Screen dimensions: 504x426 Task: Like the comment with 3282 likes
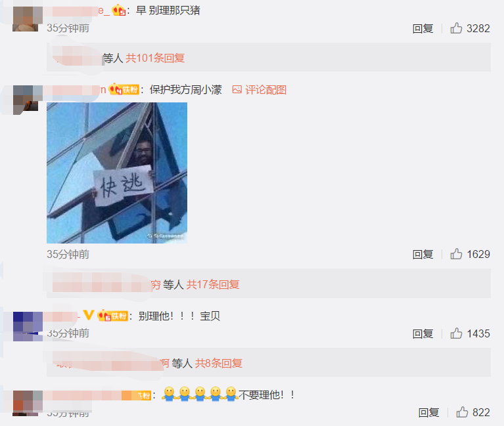(456, 28)
